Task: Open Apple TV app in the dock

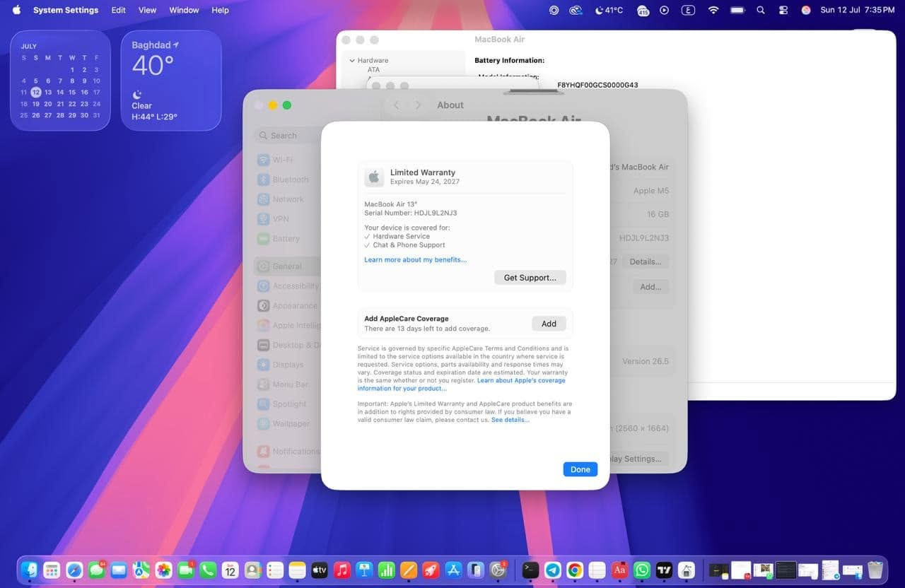Action: [320, 570]
